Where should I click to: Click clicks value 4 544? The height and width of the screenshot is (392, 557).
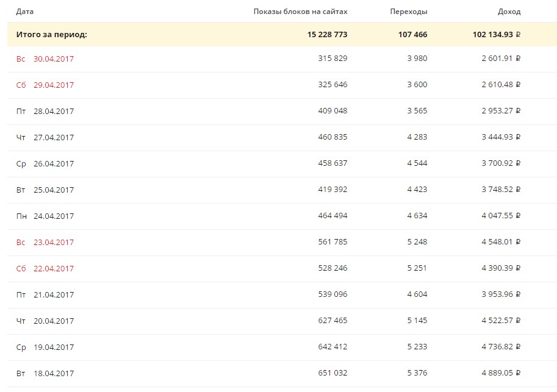pyautogui.click(x=417, y=163)
